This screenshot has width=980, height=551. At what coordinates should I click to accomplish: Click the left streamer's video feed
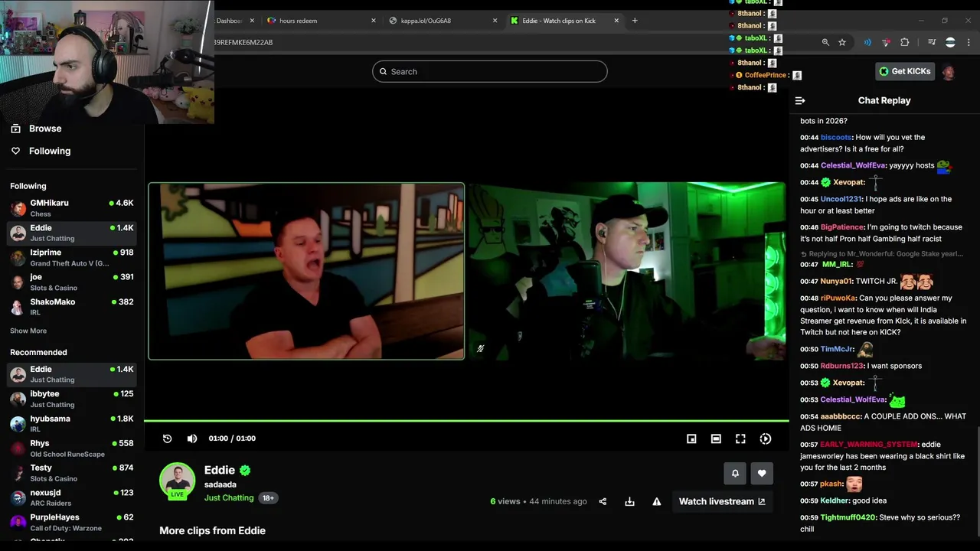point(306,271)
